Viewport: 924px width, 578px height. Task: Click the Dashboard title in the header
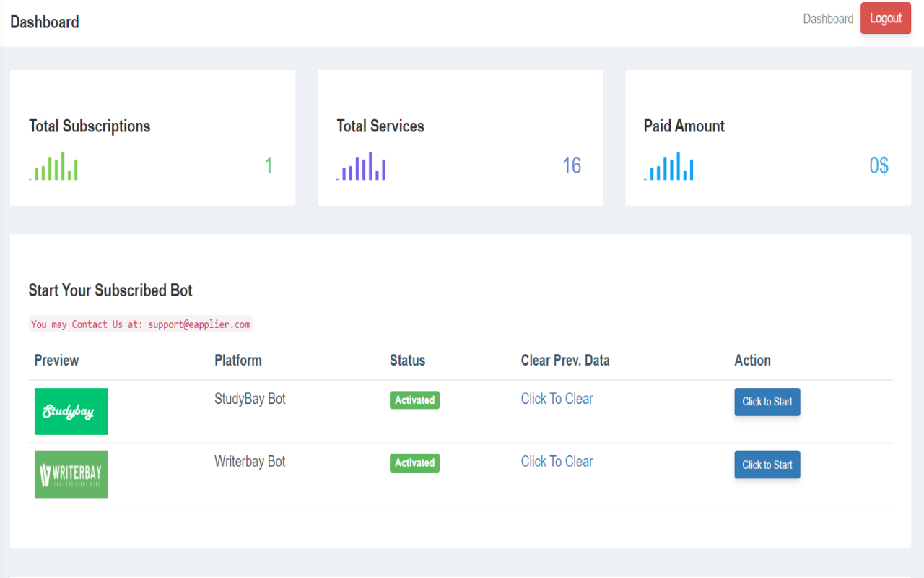45,22
